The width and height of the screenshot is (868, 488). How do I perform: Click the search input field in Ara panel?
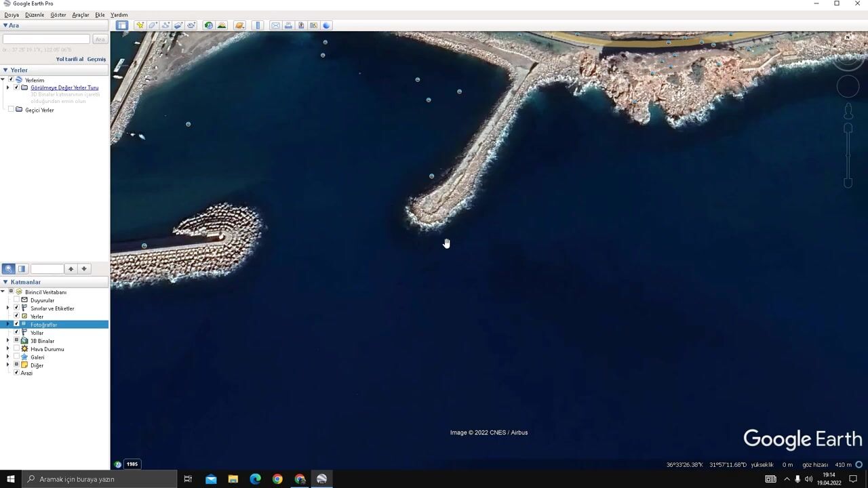(46, 39)
